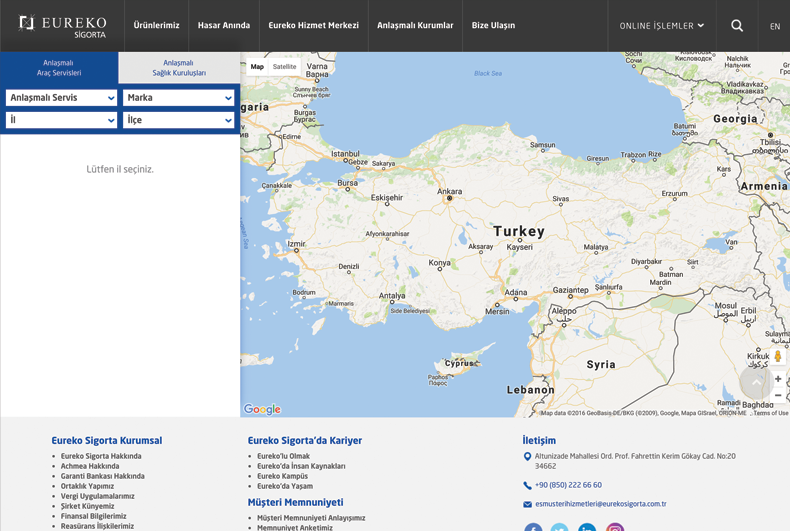Open Şirket Künyemiz link
The image size is (790, 531).
(87, 506)
